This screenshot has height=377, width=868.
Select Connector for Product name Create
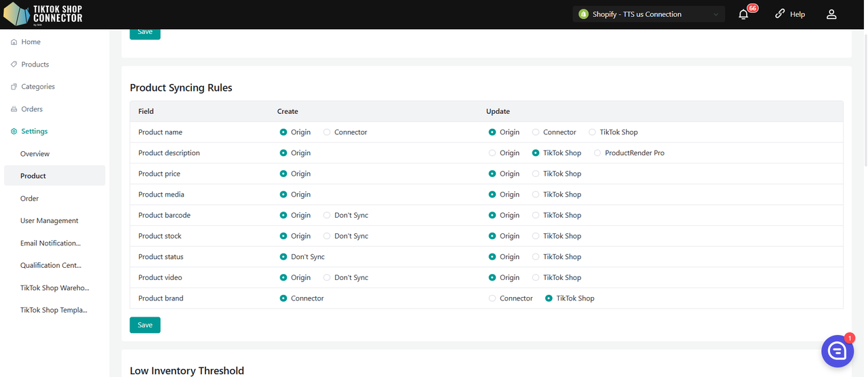click(327, 132)
